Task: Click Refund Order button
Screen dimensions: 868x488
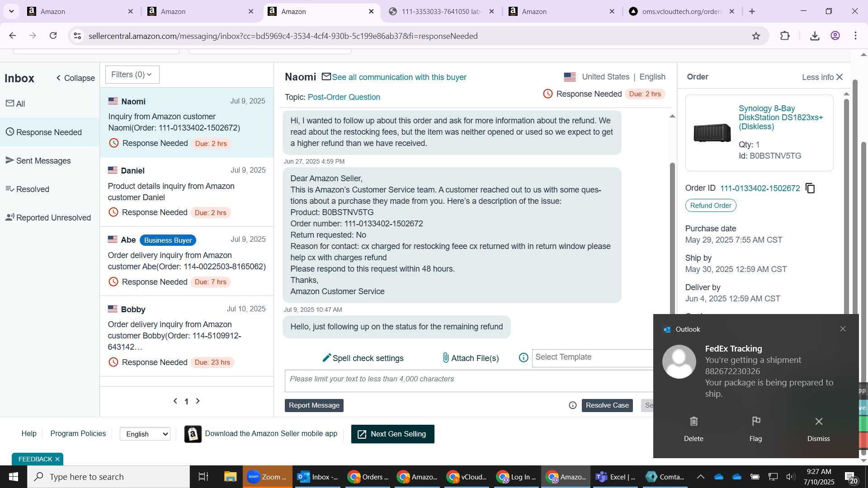Action: [x=711, y=206]
